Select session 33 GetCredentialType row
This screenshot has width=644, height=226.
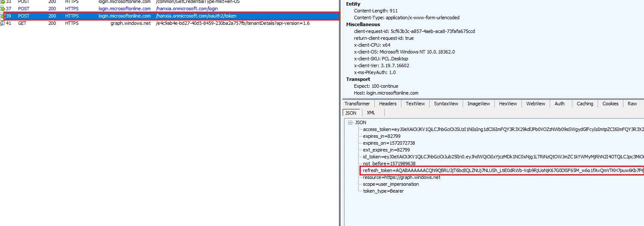170,2
